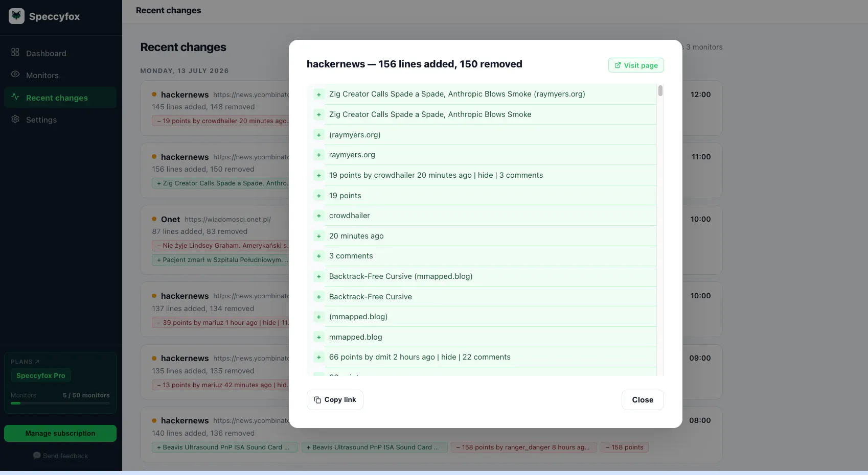Click the Manage subscription button

tap(60, 433)
